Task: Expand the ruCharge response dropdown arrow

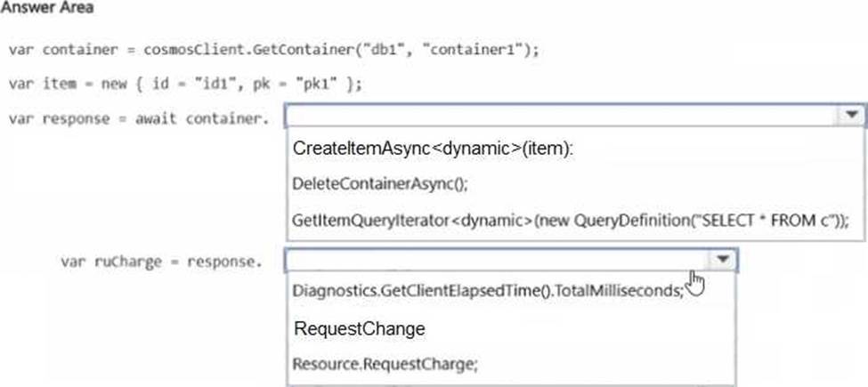Action: pyautogui.click(x=722, y=259)
